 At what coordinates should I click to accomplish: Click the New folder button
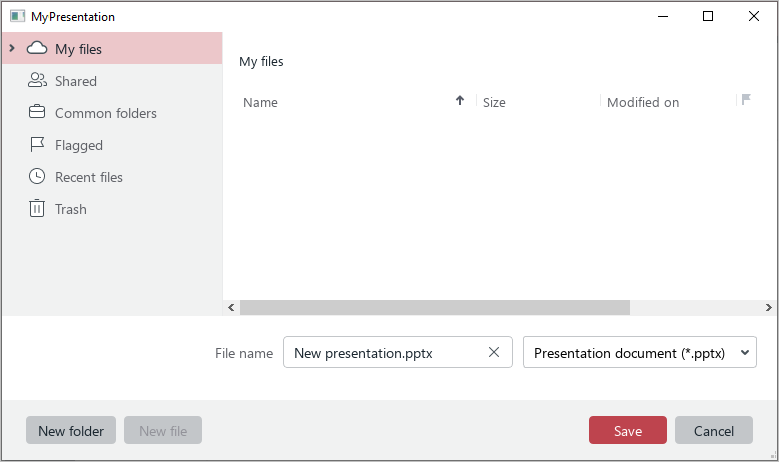click(71, 430)
